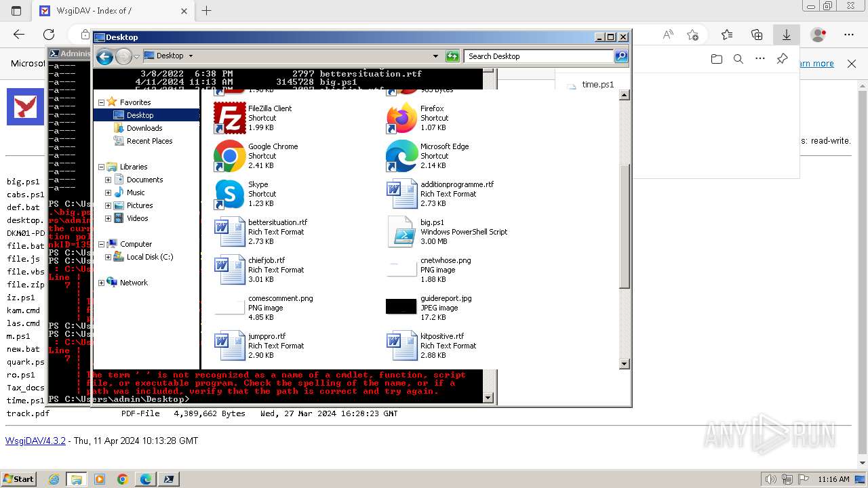Open Recent Places in Favorites

point(149,141)
